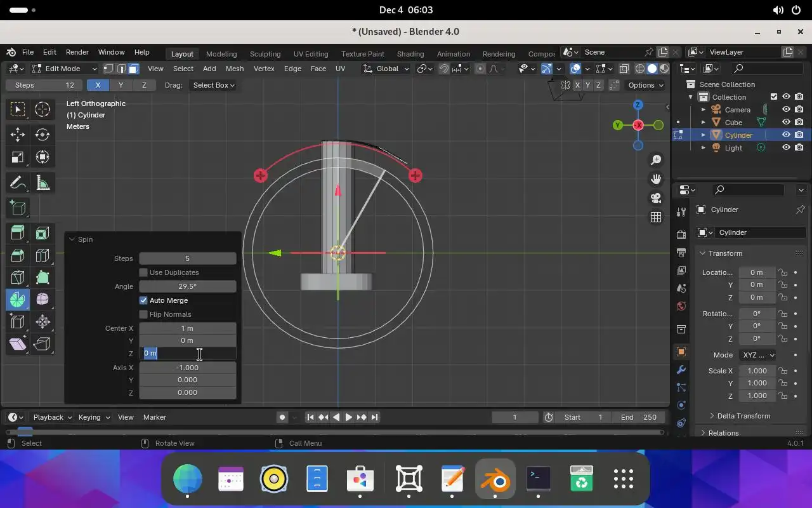Open Global transform orientation dropdown
This screenshot has height=508, width=812.
(x=386, y=69)
